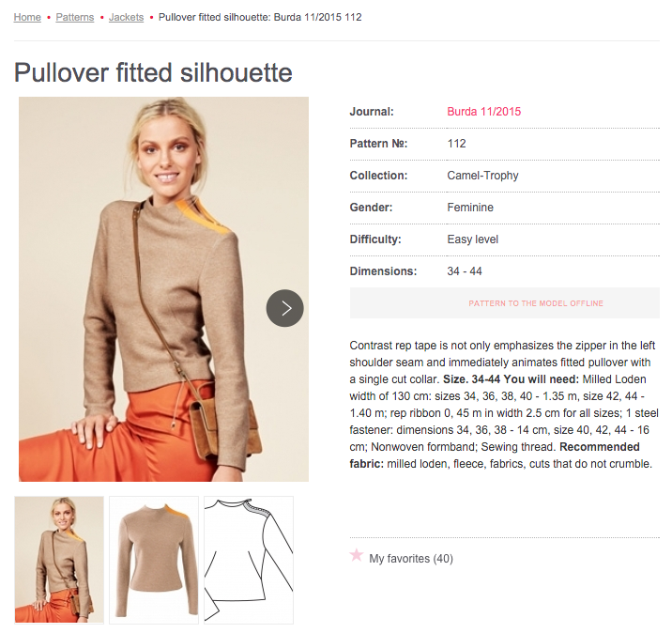Image resolution: width=672 pixels, height=633 pixels.
Task: Click the Pullover fitted silhouette heading
Action: point(153,72)
